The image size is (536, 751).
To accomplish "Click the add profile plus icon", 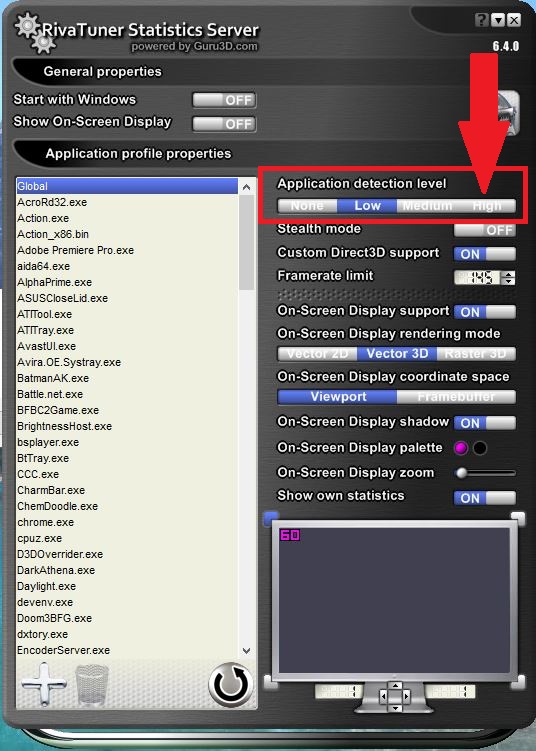I will point(44,684).
